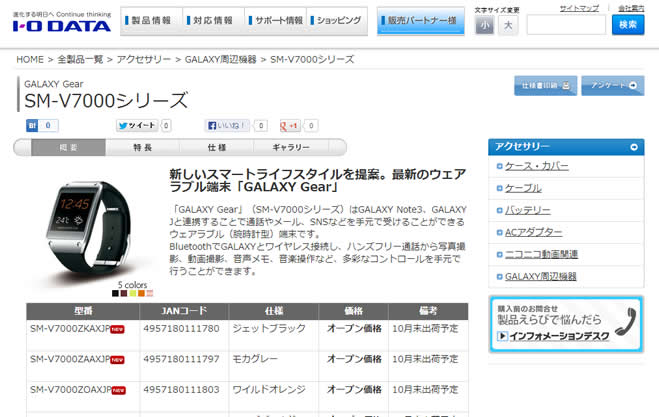The height and width of the screenshot is (417, 659).
Task: Click model SM-V7000ZKAXJP in table
Action: 70,328
